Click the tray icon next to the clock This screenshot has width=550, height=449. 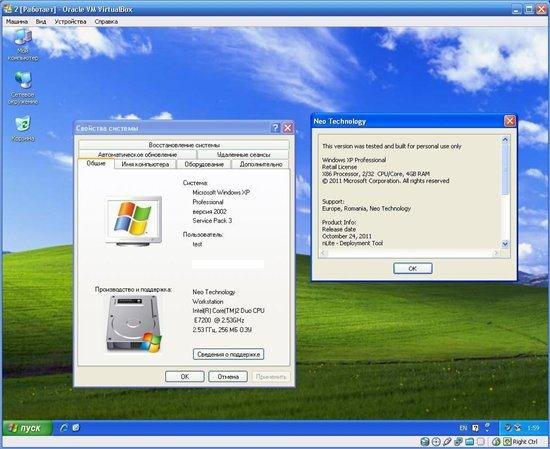click(518, 428)
